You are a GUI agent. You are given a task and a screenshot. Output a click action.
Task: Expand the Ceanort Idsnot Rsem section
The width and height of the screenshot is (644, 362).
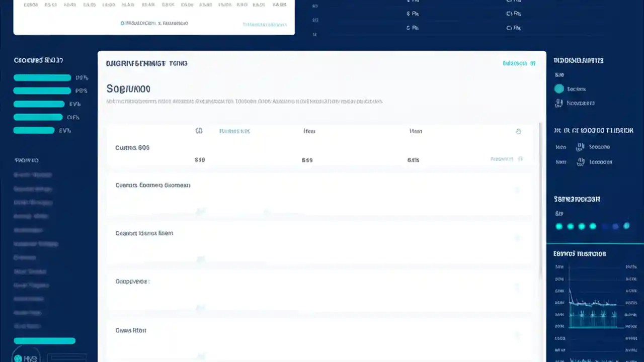tap(518, 238)
